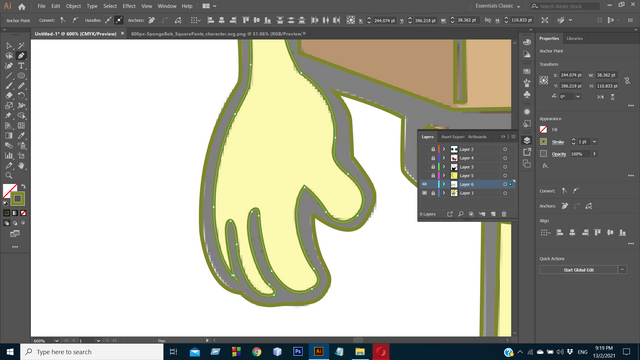Expand Layer 5 contents
Image resolution: width=640 pixels, height=360 pixels.
point(444,176)
